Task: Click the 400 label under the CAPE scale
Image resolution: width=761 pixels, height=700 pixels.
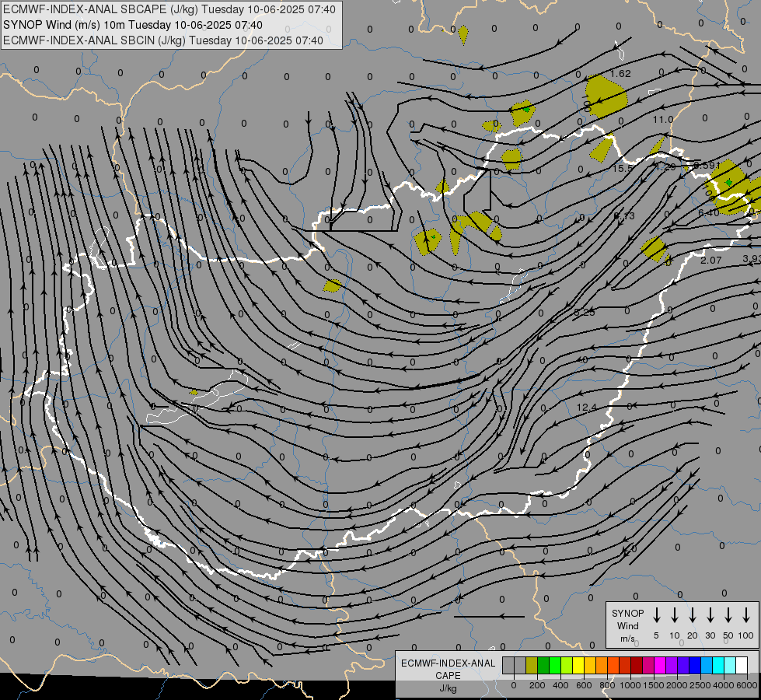Action: [560, 685]
